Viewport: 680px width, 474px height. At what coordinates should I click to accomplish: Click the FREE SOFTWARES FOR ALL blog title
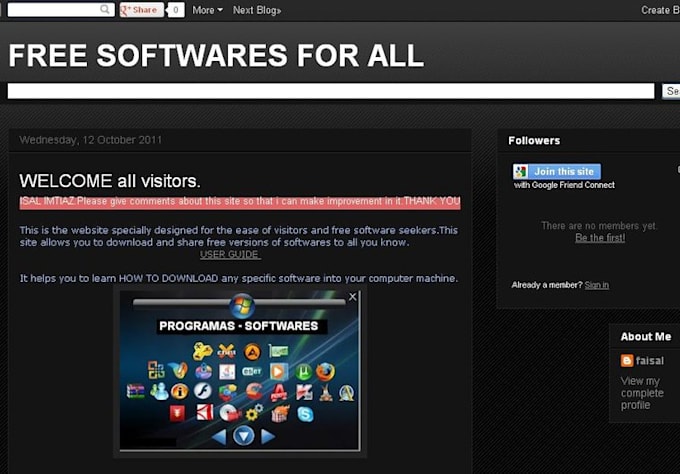[x=216, y=56]
